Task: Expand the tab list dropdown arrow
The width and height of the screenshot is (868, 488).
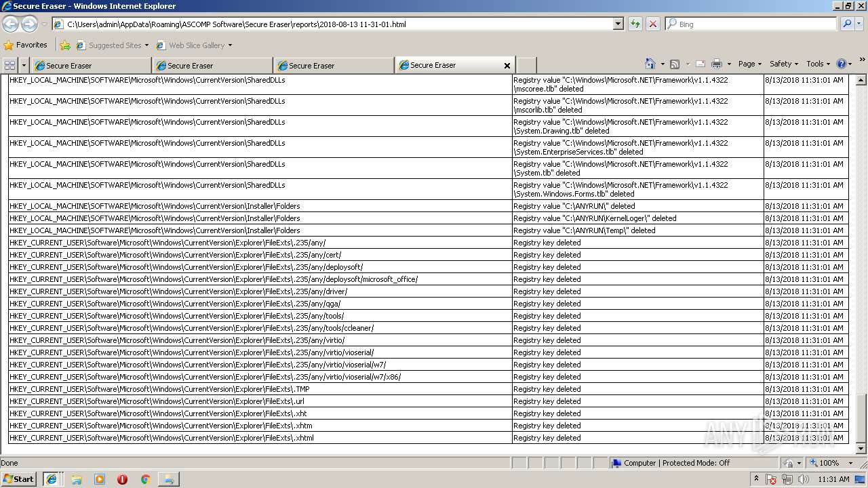Action: pyautogui.click(x=24, y=65)
